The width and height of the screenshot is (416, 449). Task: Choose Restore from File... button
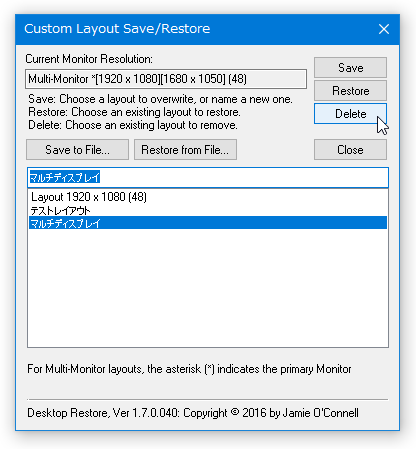point(185,150)
